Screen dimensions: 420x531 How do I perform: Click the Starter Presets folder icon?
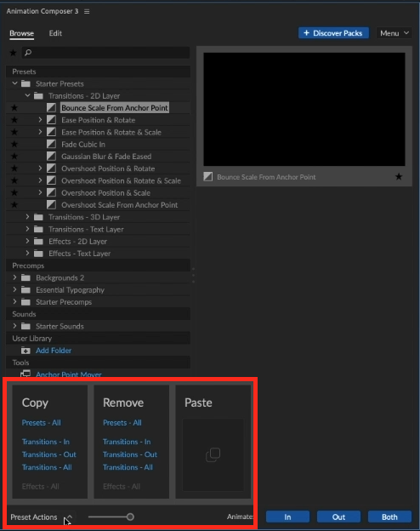pos(26,83)
